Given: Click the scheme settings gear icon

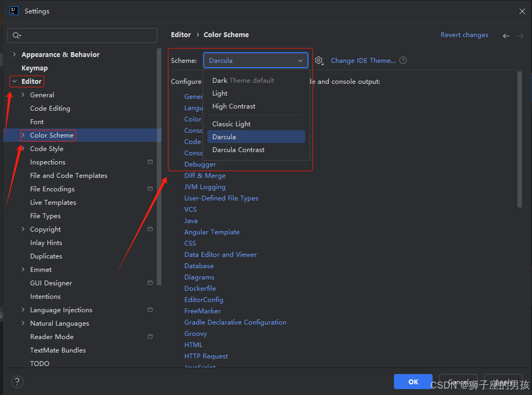Looking at the screenshot, I should click(x=319, y=61).
